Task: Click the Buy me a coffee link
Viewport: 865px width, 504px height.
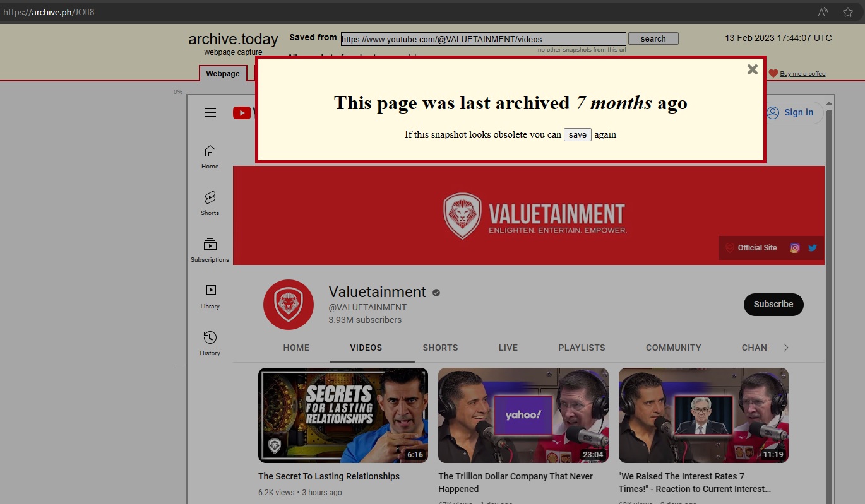Action: point(802,74)
